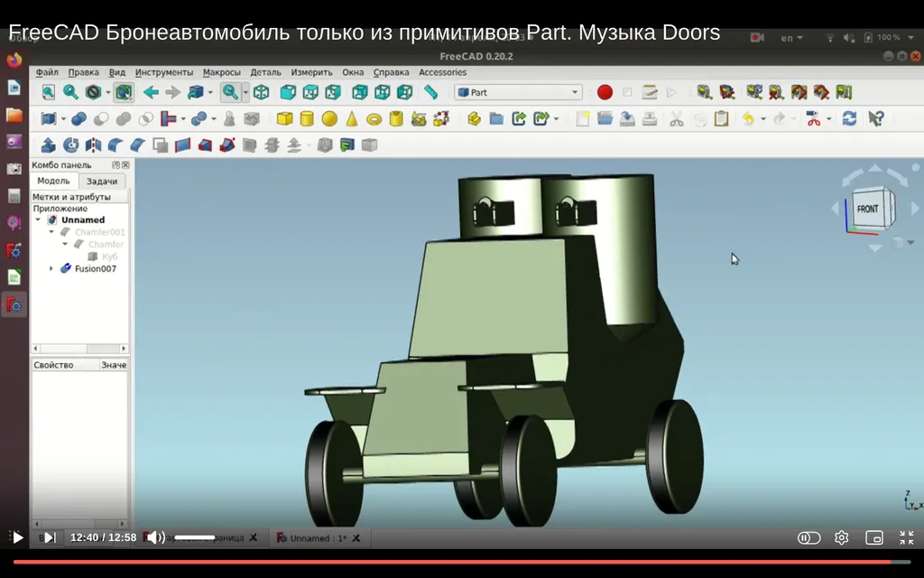Create a Cylinder primitive
924x578 pixels.
307,119
